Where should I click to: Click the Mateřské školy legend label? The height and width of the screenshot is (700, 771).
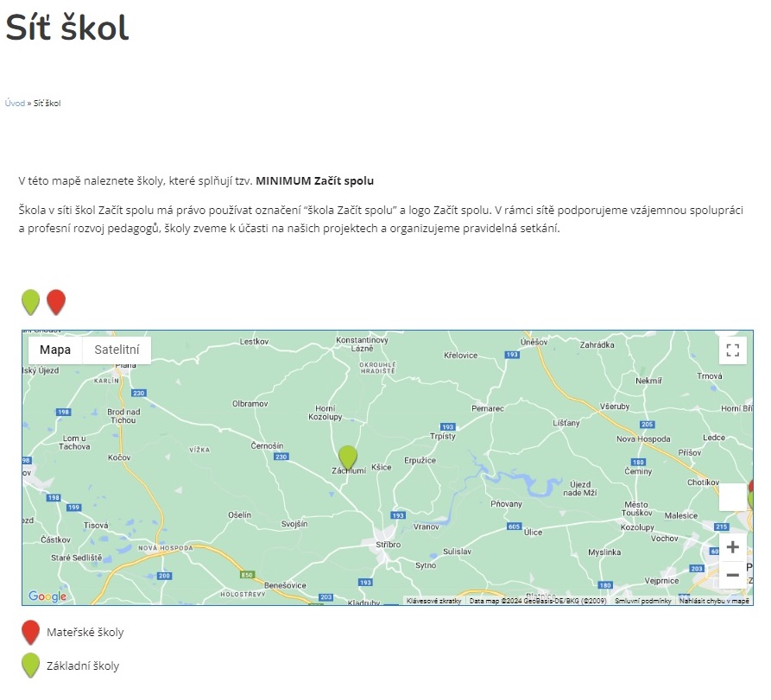(x=85, y=633)
